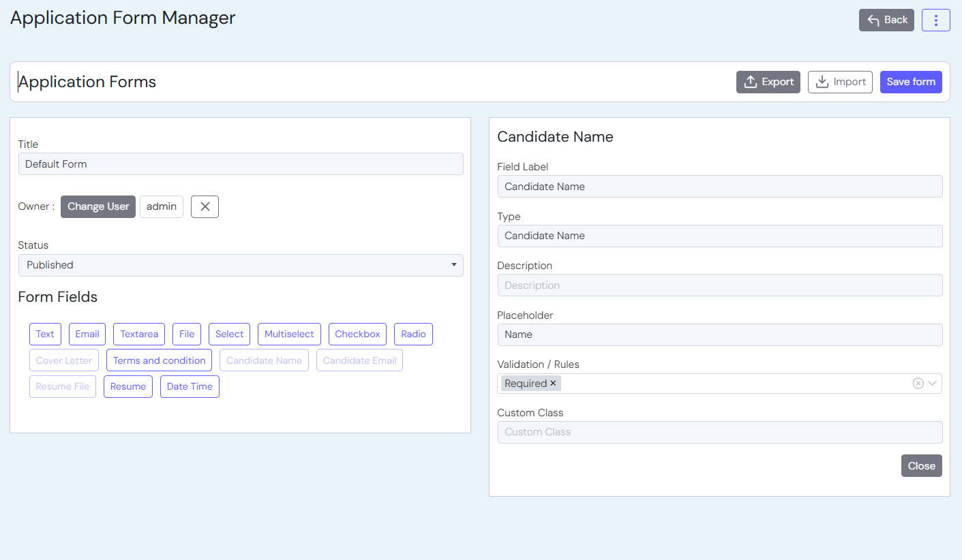This screenshot has width=962, height=560.
Task: Click the Export form button
Action: tap(768, 82)
